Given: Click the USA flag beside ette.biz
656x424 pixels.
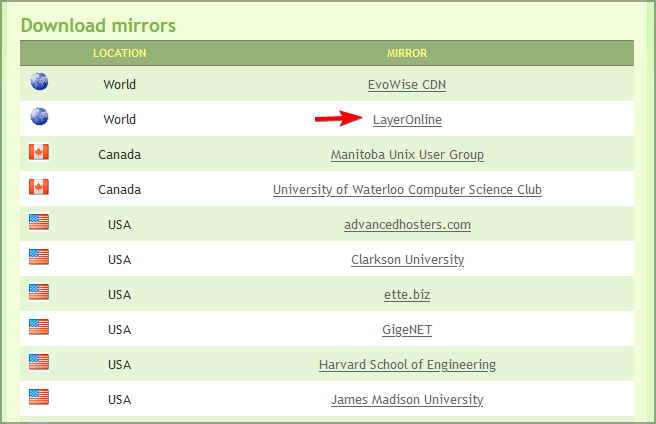Looking at the screenshot, I should coord(39,293).
